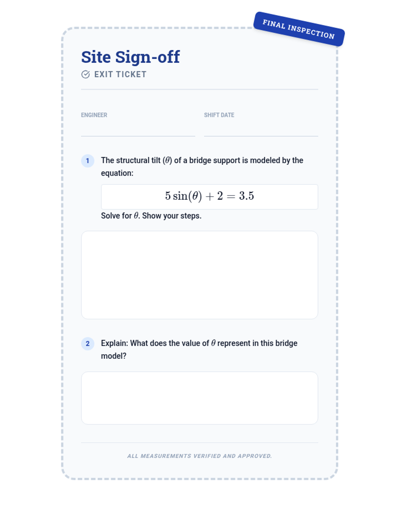
Task: Click the question 2 number badge
Action: 88,344
